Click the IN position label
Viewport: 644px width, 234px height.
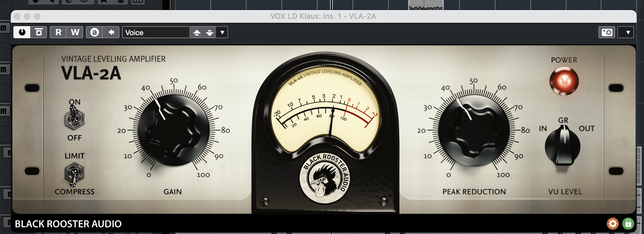point(543,129)
